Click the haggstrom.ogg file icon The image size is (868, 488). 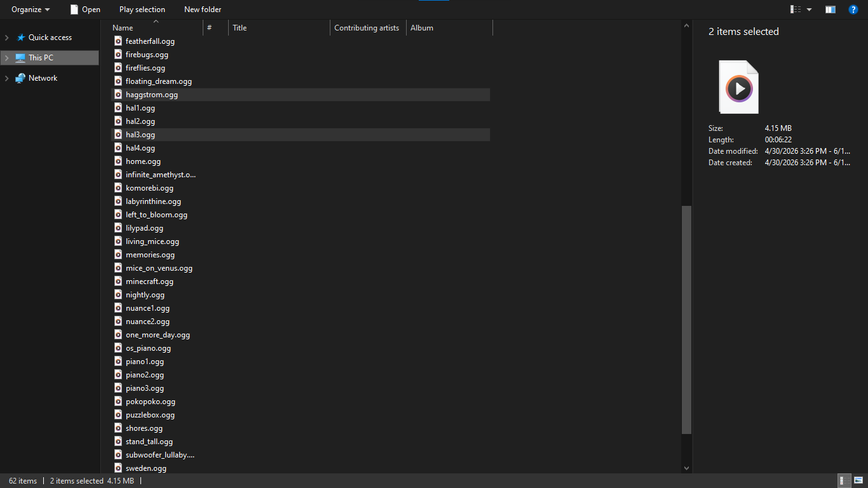pyautogui.click(x=118, y=94)
